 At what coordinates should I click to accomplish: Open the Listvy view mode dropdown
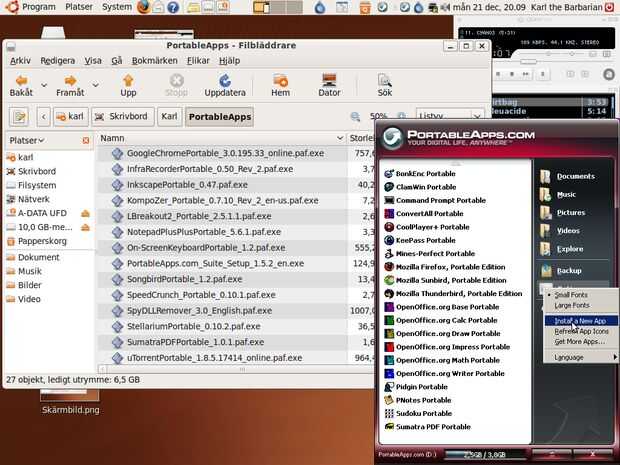(450, 116)
